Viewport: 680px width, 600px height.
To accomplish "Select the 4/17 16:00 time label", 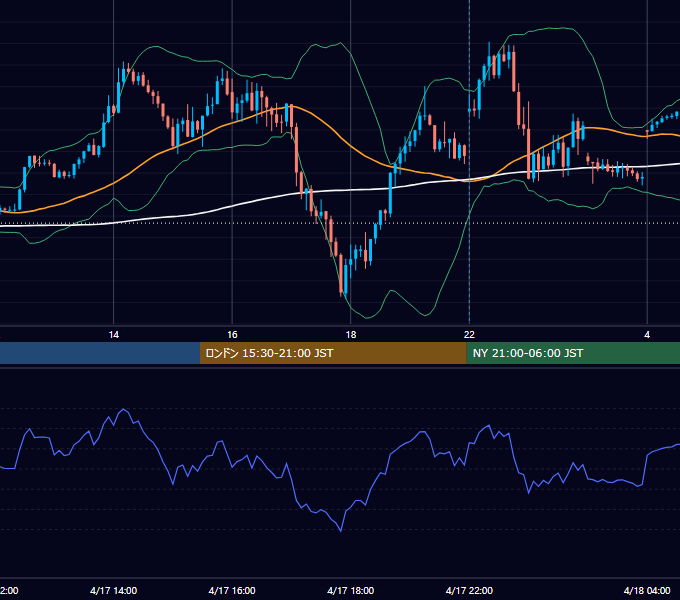I will [x=232, y=590].
